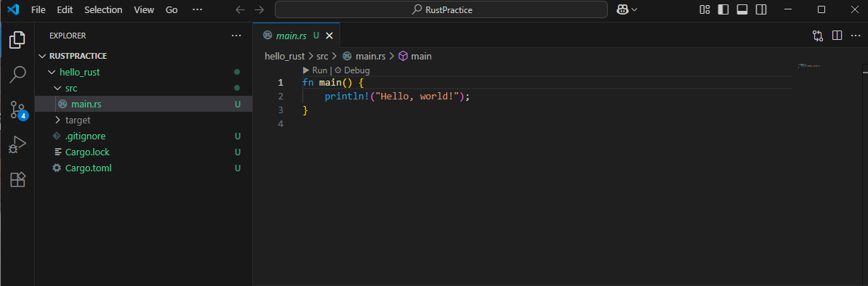Toggle the secondary side bar
This screenshot has width=868, height=286.
[761, 9]
